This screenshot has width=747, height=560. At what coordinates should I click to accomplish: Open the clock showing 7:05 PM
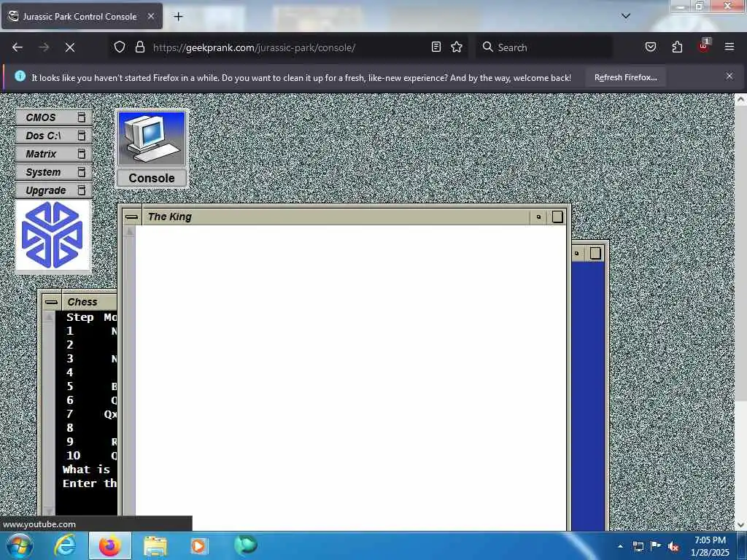710,546
